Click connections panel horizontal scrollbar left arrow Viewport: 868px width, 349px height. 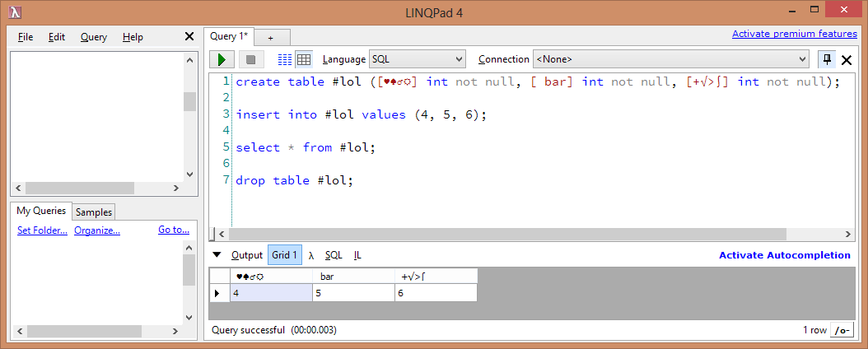pos(18,188)
